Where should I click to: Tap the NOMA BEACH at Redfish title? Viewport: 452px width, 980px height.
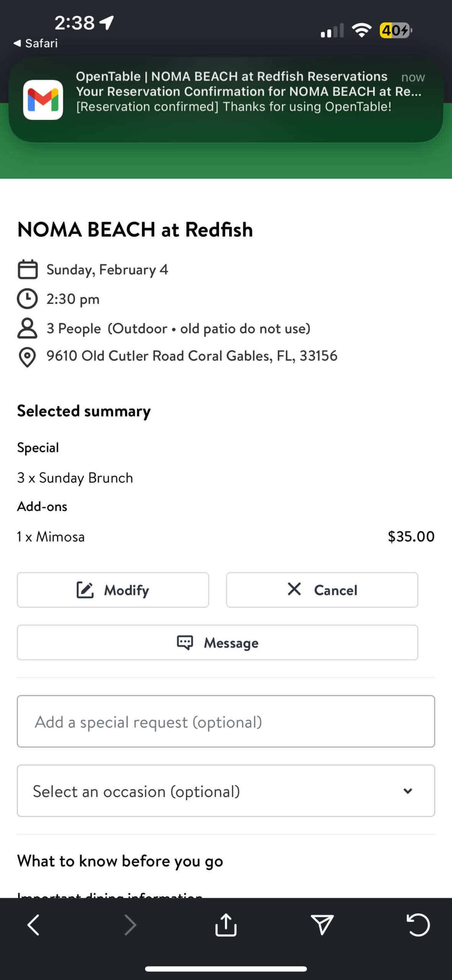click(135, 230)
